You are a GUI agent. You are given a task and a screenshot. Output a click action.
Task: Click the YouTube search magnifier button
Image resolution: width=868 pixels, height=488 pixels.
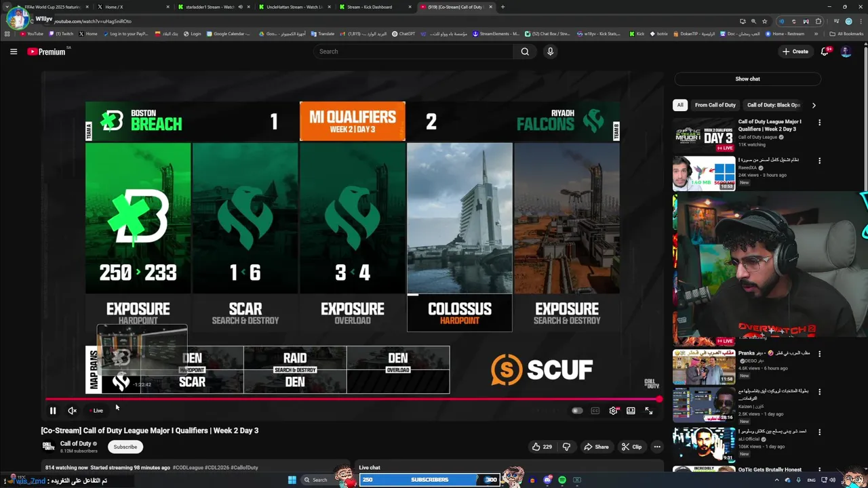tap(525, 52)
